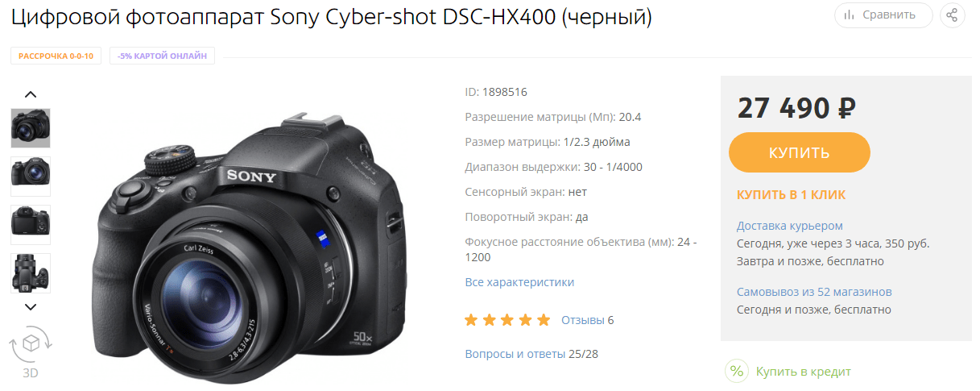Click the five-star rating
980x391 pixels.
508,320
